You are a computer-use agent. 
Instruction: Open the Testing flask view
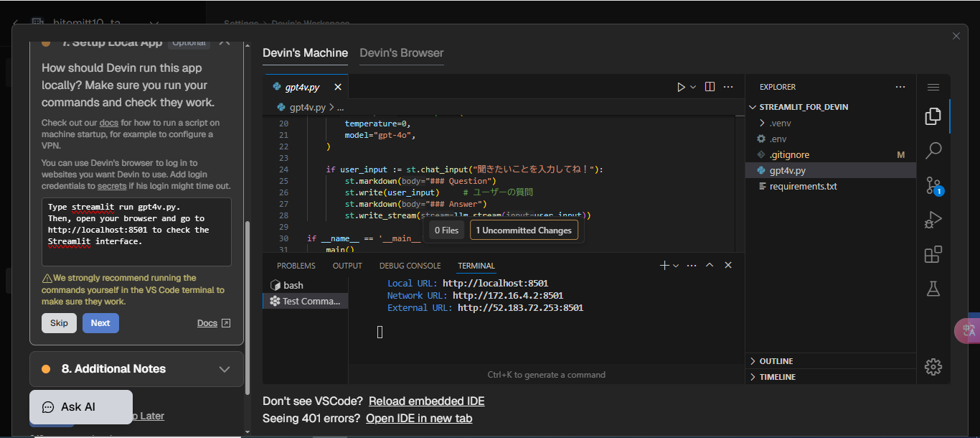pyautogui.click(x=933, y=289)
